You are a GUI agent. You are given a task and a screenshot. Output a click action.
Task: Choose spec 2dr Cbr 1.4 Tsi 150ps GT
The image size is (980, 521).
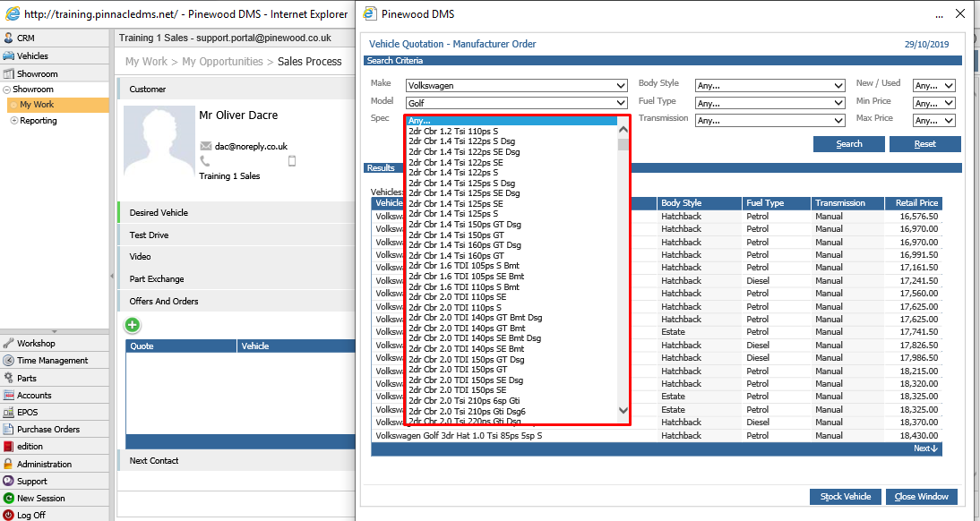pyautogui.click(x=511, y=235)
